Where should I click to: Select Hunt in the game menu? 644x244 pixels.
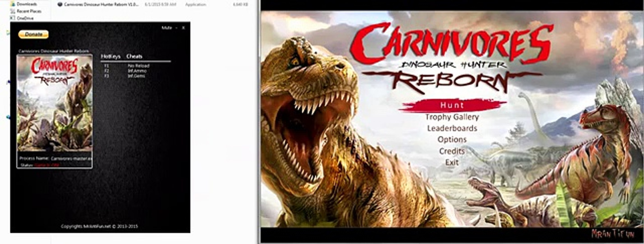[x=452, y=105]
